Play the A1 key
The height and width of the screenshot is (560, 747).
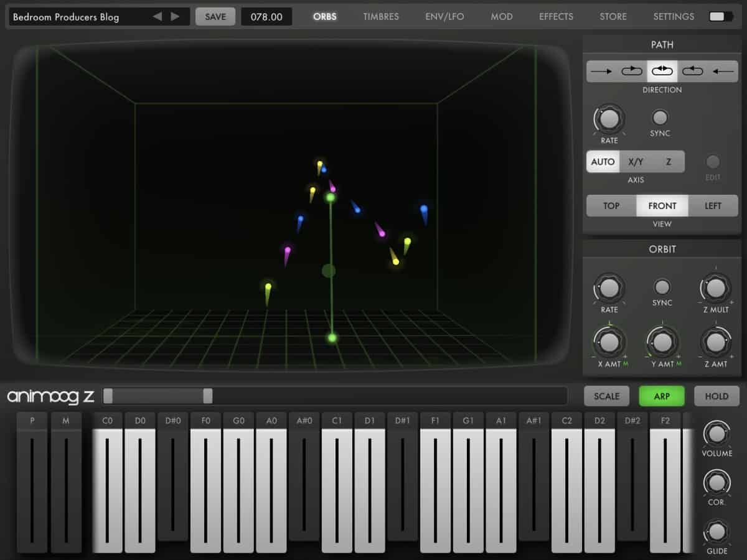coord(501,482)
